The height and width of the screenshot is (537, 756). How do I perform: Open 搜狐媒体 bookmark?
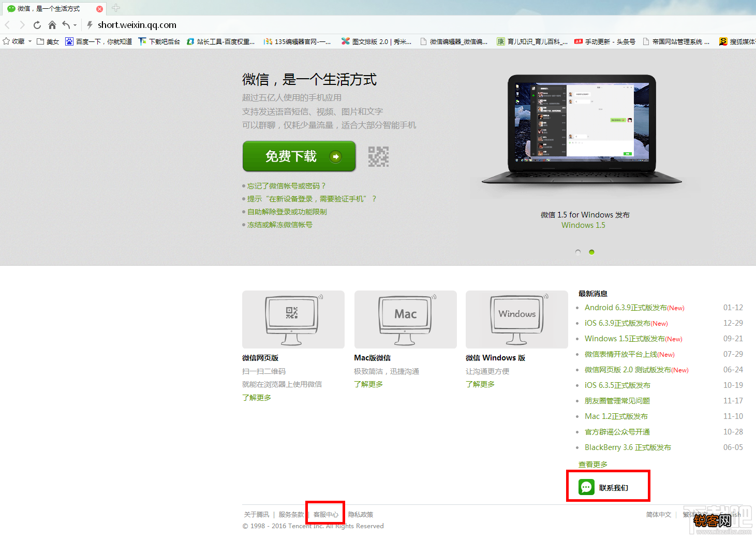pos(737,41)
